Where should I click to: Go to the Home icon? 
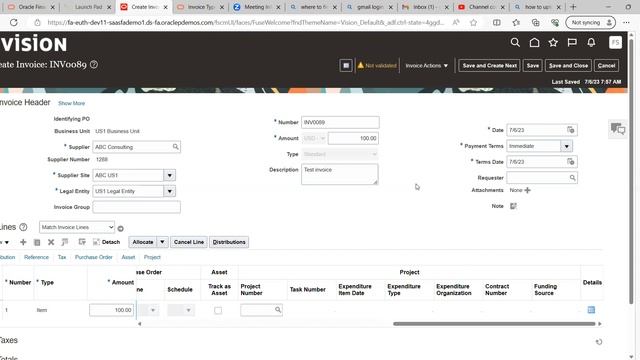[x=534, y=42]
